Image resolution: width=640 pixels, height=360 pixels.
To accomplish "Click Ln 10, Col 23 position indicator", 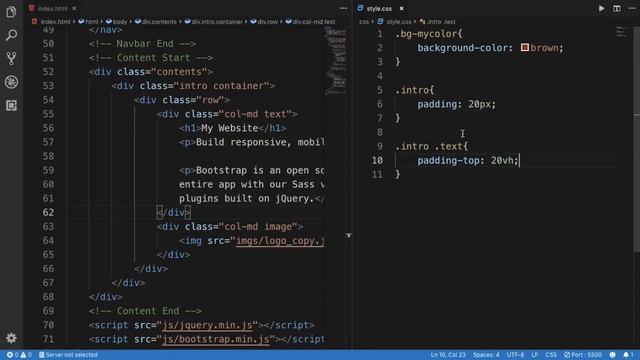I will [x=448, y=355].
